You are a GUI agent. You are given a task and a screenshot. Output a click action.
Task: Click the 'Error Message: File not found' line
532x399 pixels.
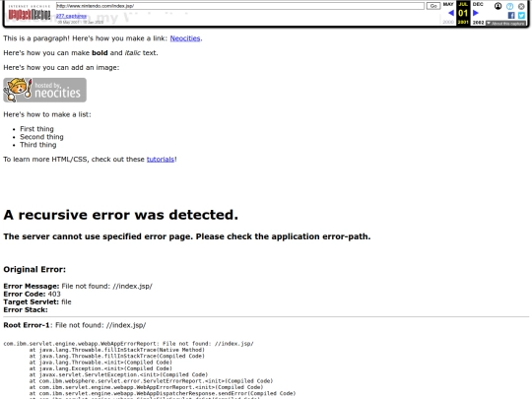(78, 286)
